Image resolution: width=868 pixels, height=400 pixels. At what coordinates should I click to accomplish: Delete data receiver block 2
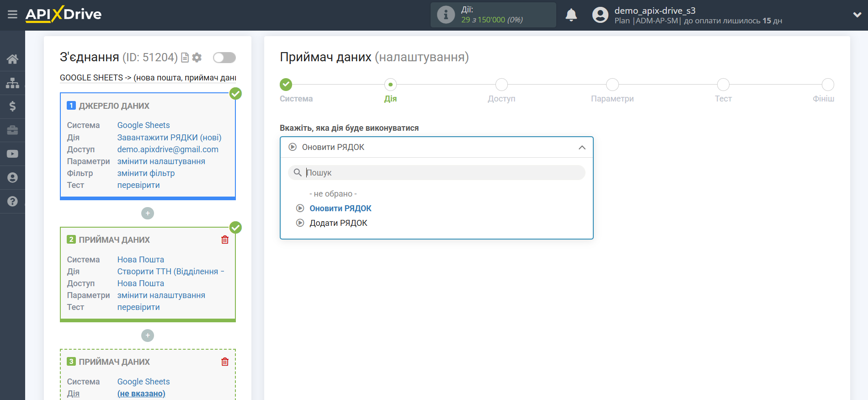pos(225,240)
